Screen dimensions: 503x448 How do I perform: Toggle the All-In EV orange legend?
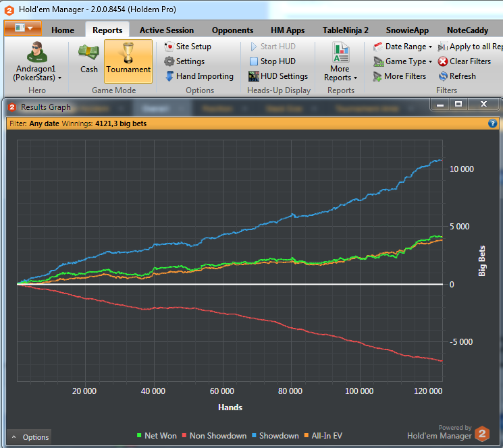coord(323,436)
